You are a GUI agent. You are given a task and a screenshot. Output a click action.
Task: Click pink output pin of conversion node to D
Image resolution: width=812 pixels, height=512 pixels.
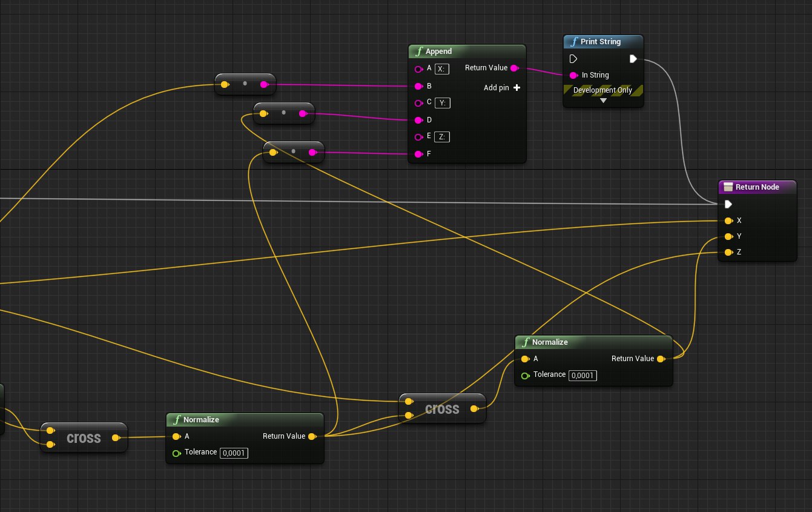[x=303, y=114]
